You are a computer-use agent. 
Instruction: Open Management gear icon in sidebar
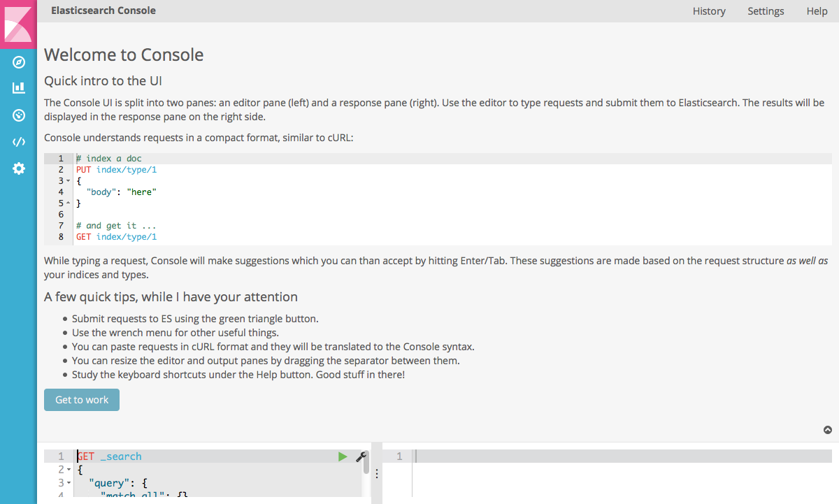click(x=19, y=168)
